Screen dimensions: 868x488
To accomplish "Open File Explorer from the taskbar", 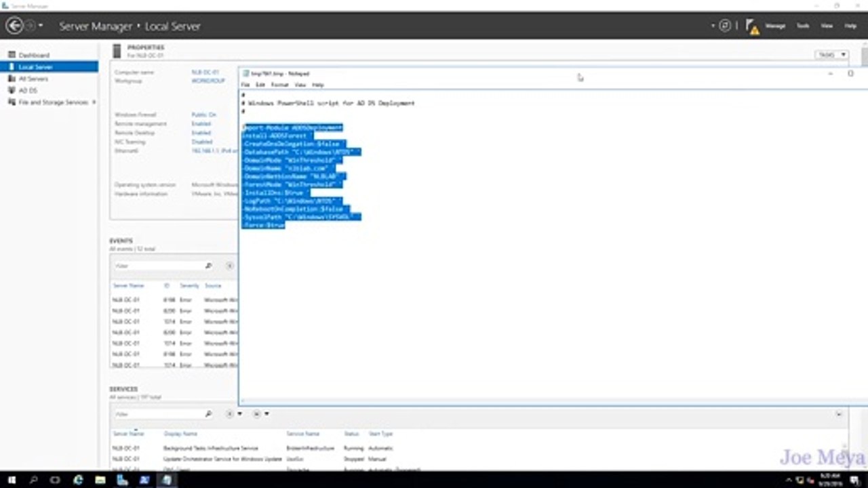I will point(100,480).
